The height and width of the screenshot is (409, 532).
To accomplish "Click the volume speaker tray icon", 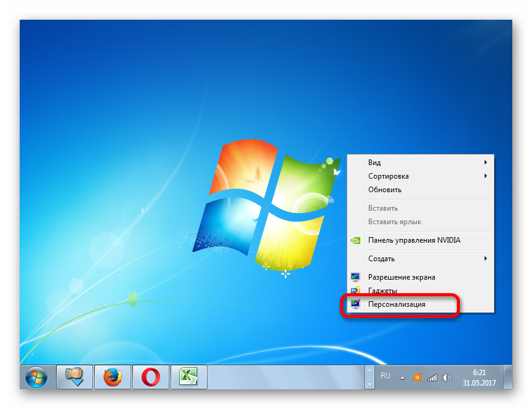I will pos(446,377).
